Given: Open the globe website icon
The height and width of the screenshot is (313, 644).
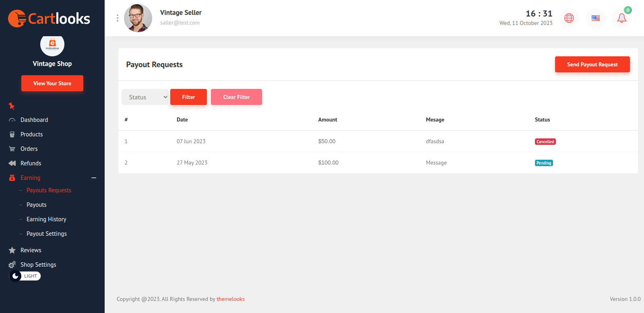Looking at the screenshot, I should click(569, 18).
